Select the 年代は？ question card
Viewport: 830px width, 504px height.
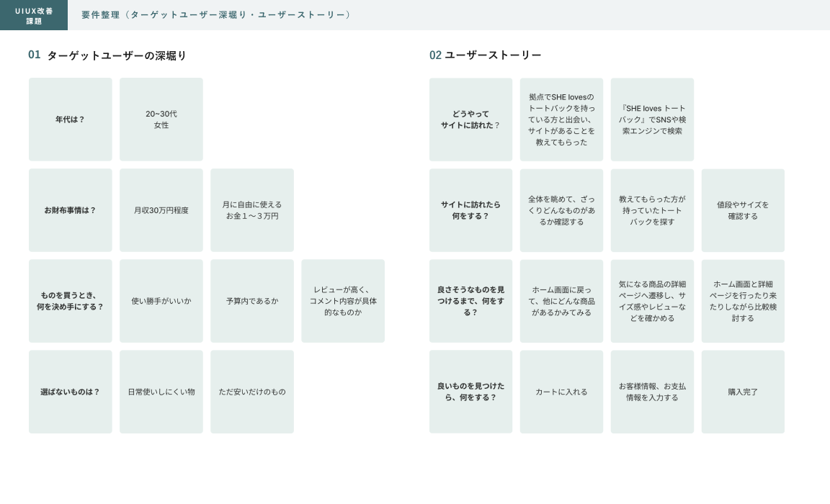coord(71,120)
